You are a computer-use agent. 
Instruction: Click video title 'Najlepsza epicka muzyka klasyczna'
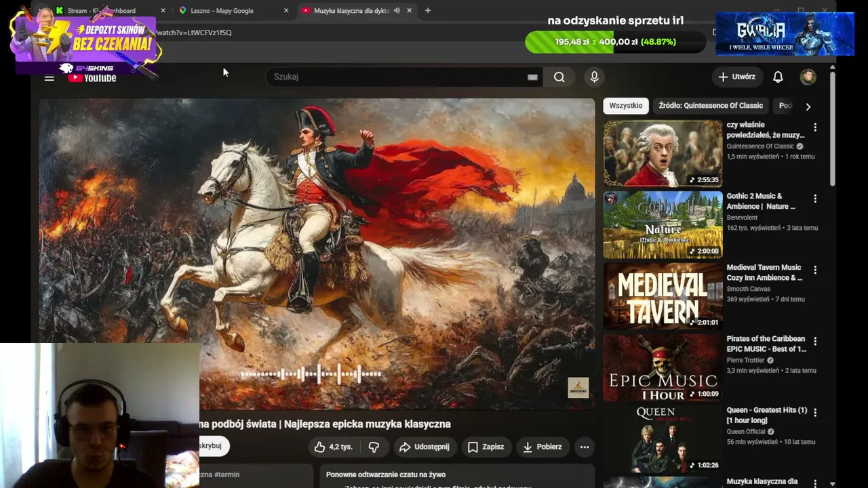click(368, 424)
